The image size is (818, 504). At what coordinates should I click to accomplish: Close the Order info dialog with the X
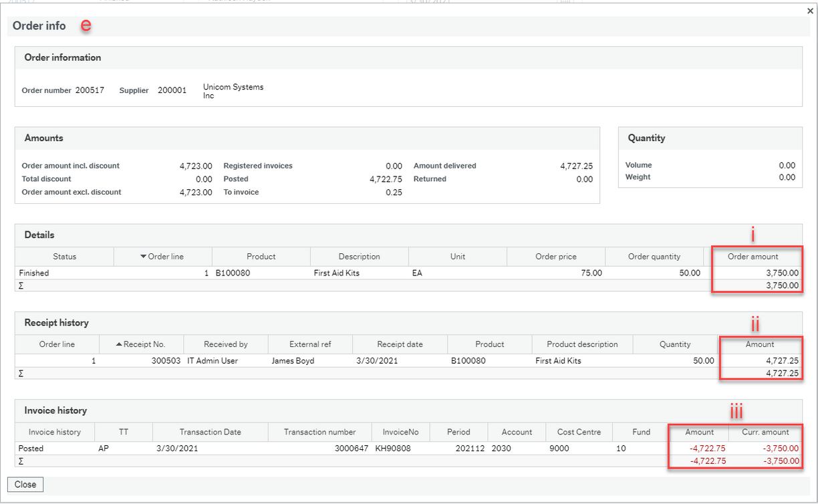(x=809, y=11)
